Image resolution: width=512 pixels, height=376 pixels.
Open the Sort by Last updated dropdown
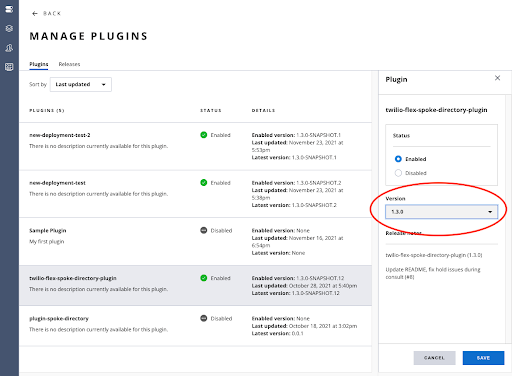tap(81, 84)
